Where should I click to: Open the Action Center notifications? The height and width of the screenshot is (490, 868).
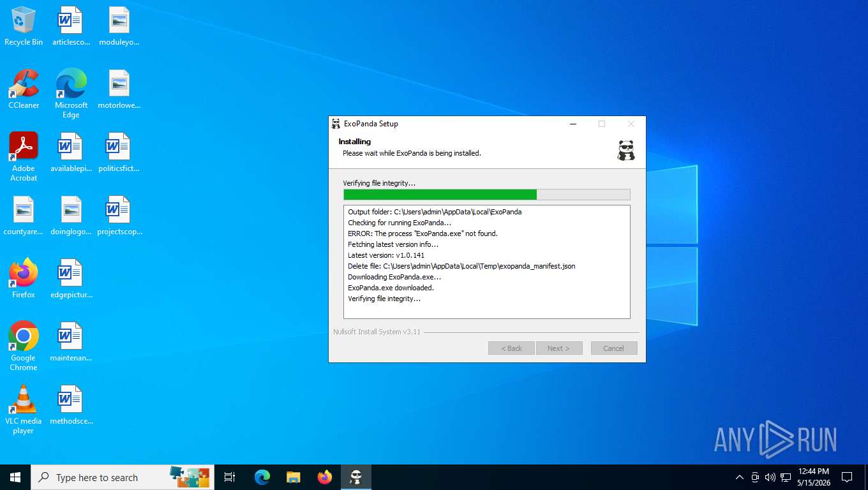[847, 477]
